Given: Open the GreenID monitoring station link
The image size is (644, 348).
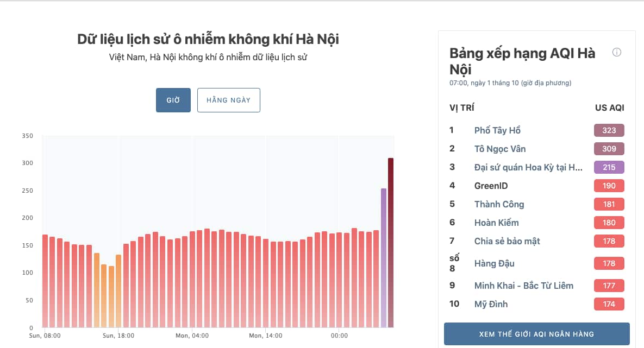Looking at the screenshot, I should point(490,186).
